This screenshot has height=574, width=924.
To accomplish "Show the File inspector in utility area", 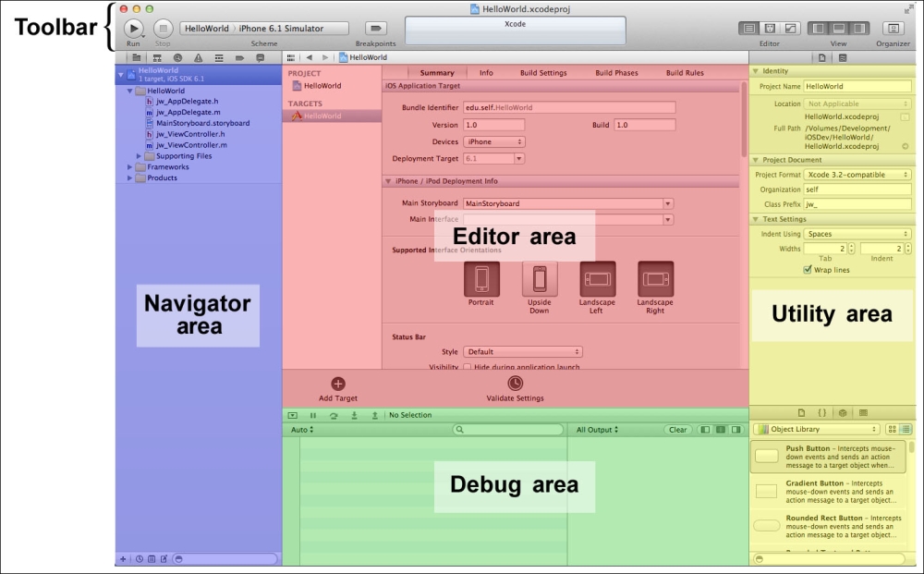I will click(x=822, y=57).
